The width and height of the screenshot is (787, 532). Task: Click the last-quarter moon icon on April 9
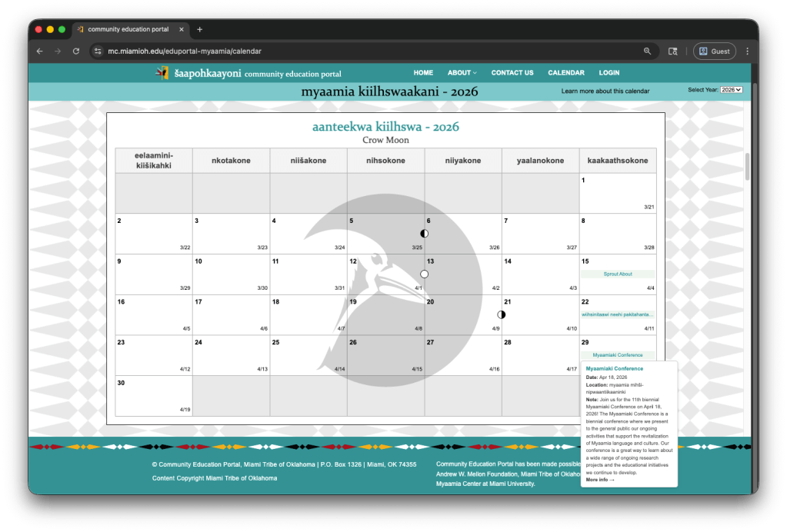(x=501, y=314)
